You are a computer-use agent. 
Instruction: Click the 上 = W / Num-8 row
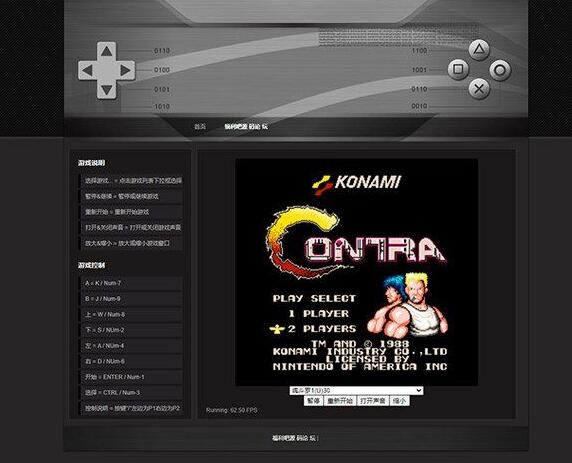pos(132,315)
